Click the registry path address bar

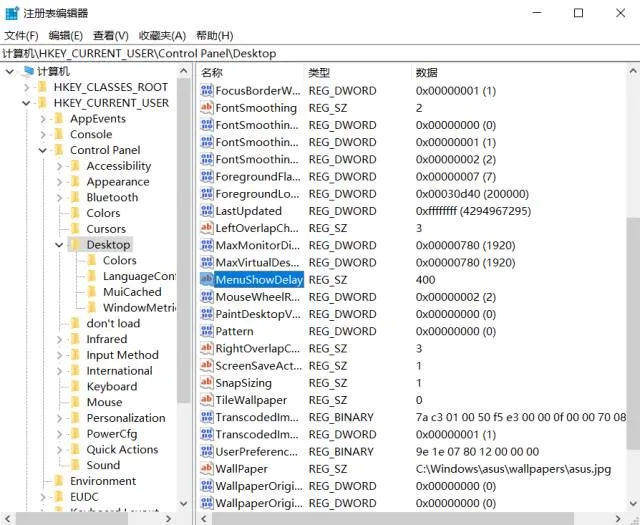[x=320, y=53]
